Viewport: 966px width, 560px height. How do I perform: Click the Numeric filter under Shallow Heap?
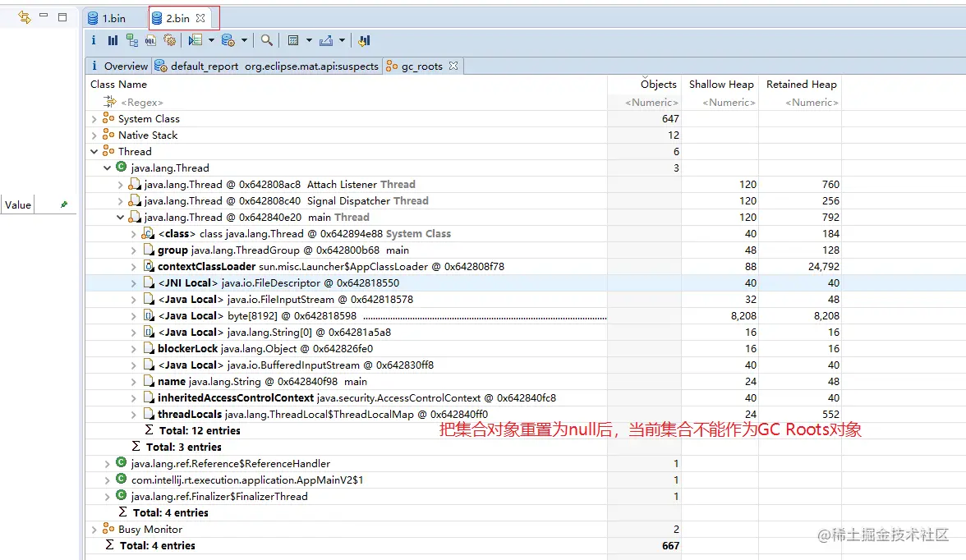pos(729,103)
